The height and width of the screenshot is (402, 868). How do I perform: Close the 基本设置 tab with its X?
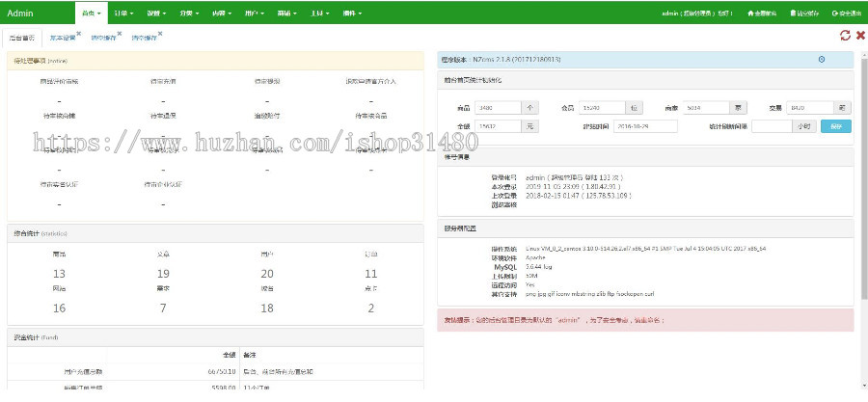coord(79,34)
